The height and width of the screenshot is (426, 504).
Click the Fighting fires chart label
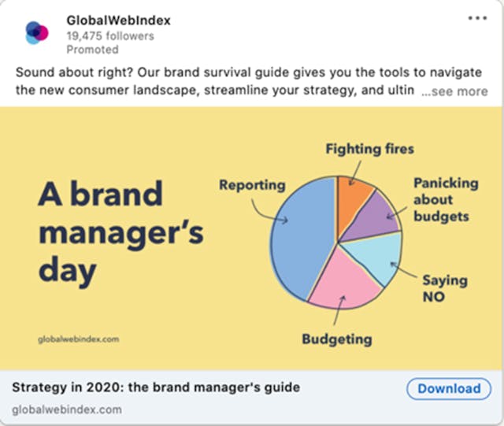tap(369, 149)
